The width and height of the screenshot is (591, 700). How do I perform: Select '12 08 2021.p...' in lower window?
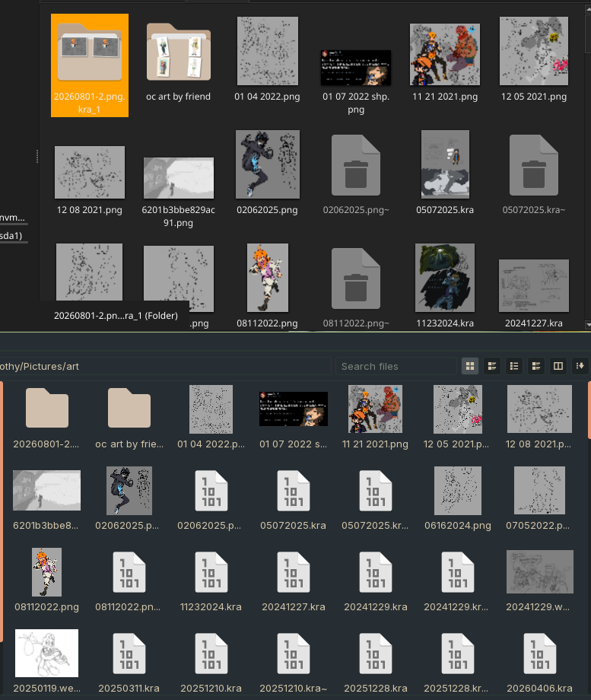click(540, 409)
